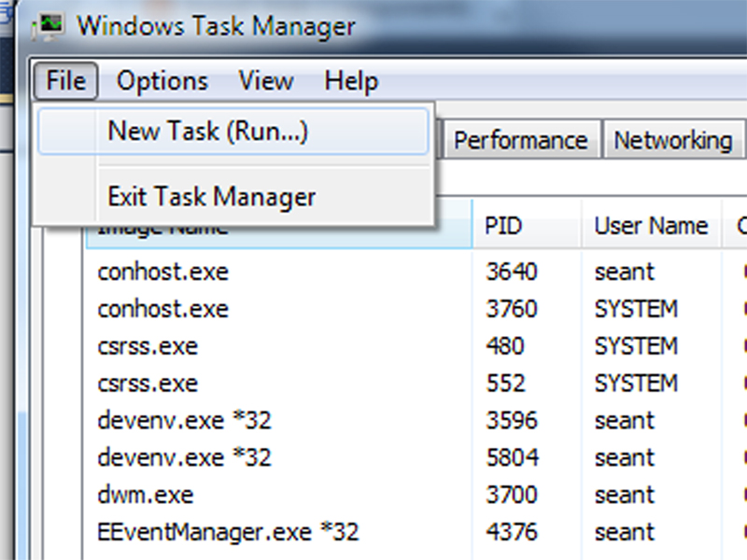
Task: Open the View menu
Action: 266,81
